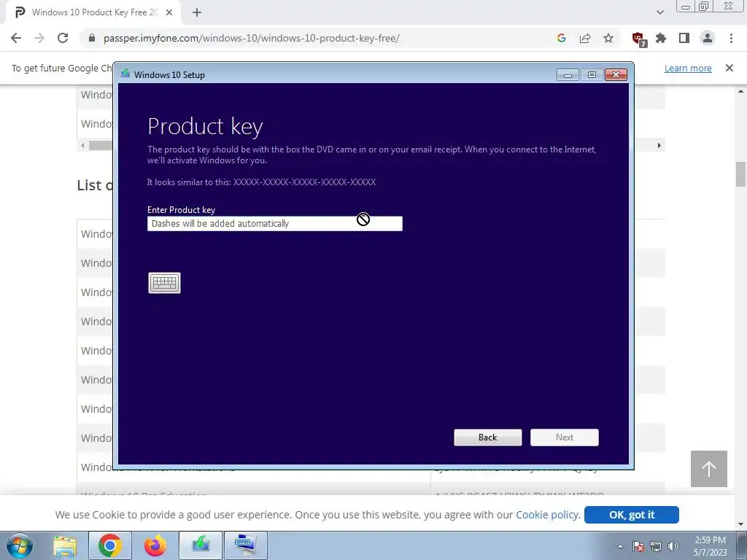Open the Windows Start menu
Viewport: 747px width, 560px height.
pos(19,545)
